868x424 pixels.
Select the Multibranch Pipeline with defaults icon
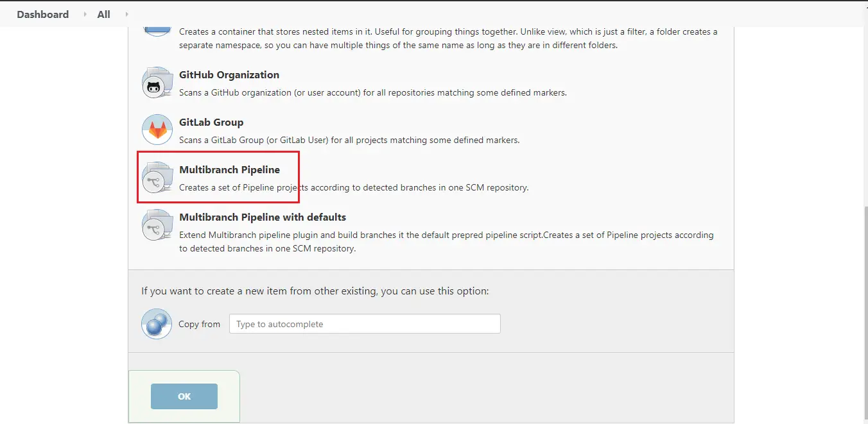(157, 225)
